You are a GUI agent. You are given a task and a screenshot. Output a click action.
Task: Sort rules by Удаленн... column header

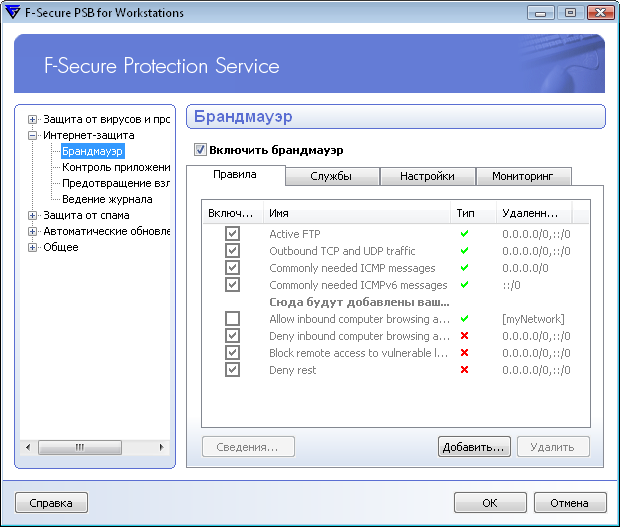(534, 213)
